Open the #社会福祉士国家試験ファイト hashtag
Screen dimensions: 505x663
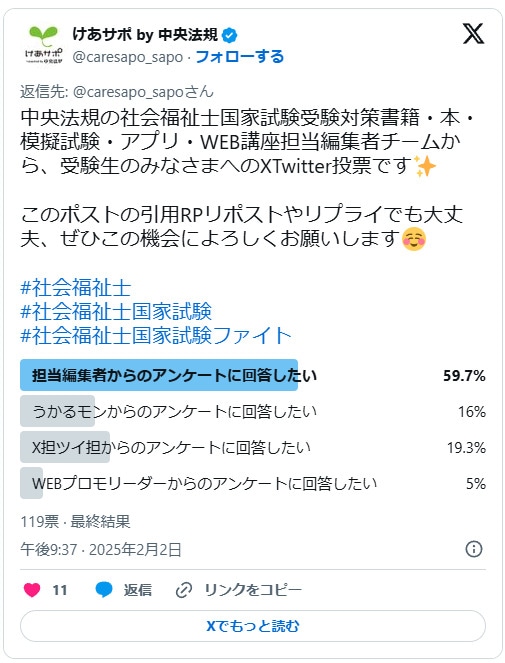tap(156, 336)
